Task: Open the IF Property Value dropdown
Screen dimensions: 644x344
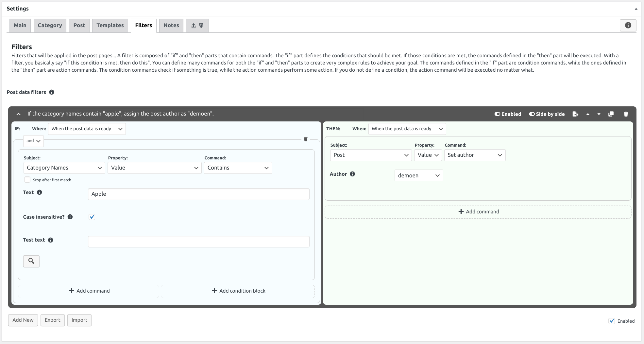Action: click(x=155, y=168)
